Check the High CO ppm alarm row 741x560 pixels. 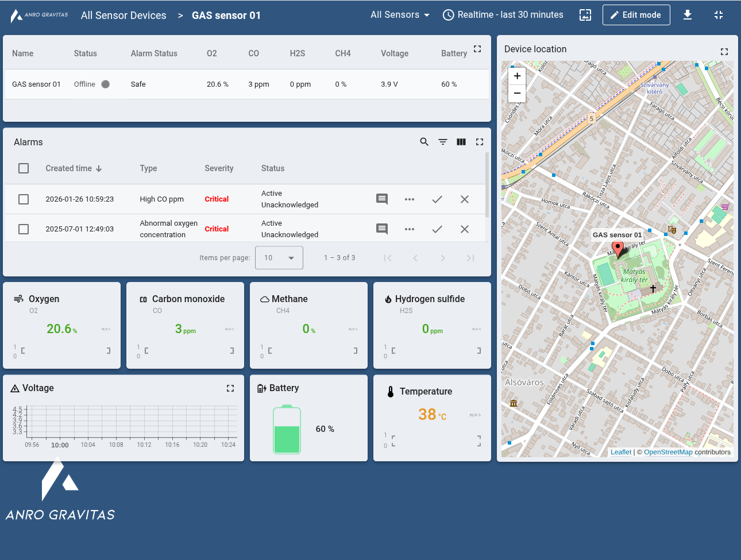tap(24, 199)
